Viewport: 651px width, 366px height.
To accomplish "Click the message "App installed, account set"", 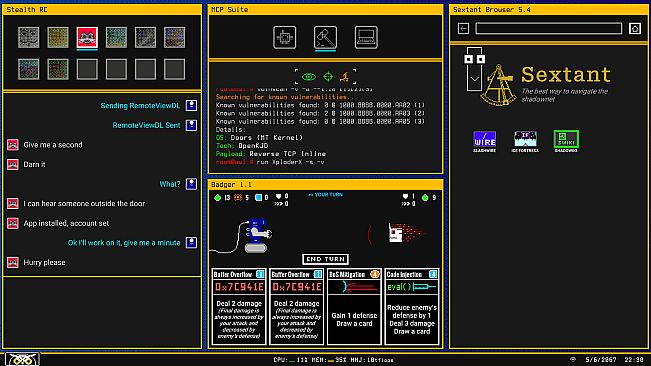I will [x=66, y=223].
